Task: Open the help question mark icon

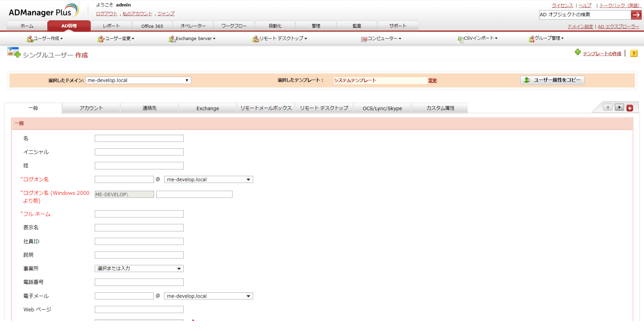Action: (634, 53)
